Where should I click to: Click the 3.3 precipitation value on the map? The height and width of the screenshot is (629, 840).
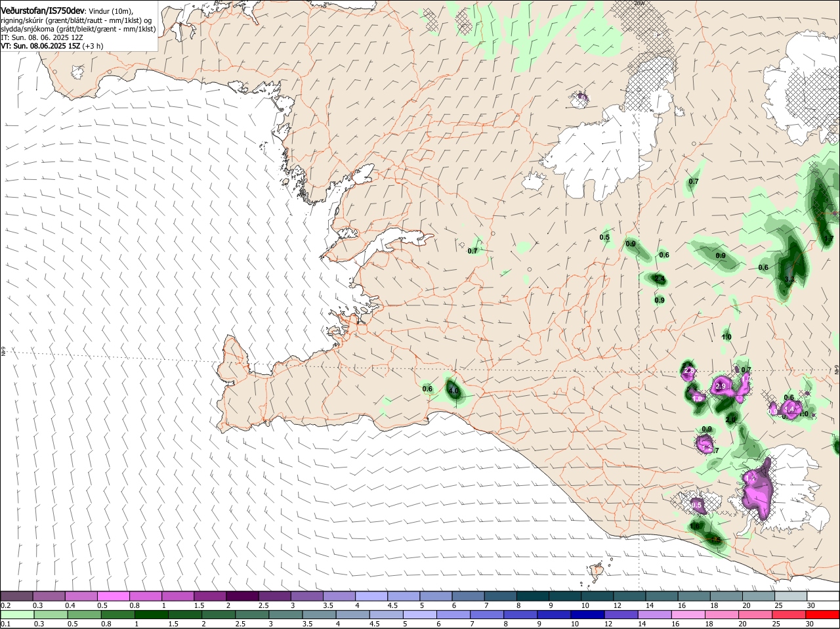point(789,279)
